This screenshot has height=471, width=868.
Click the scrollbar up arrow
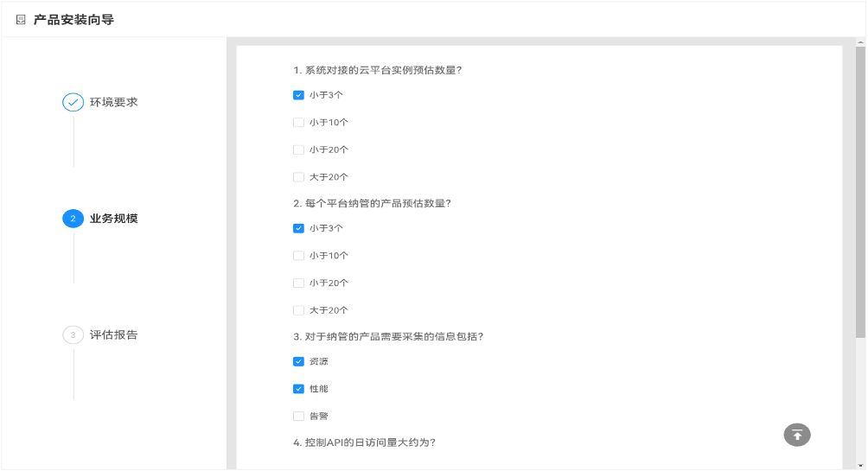tap(860, 42)
